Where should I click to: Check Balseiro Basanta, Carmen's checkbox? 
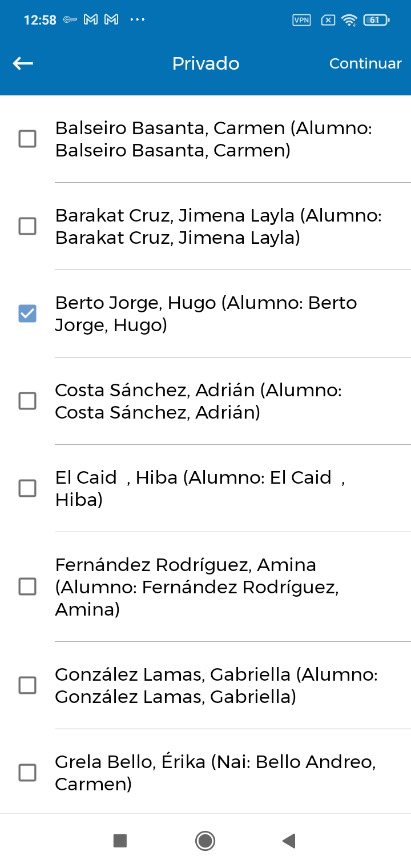(27, 139)
